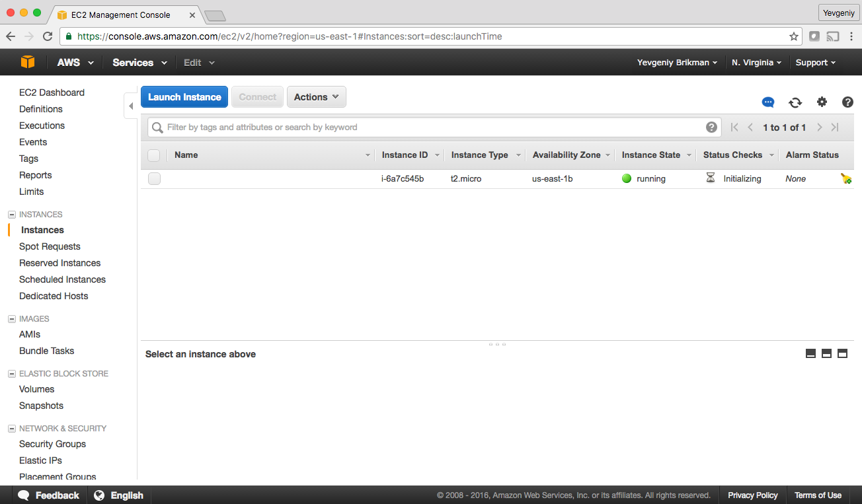The height and width of the screenshot is (504, 862).
Task: Click the blue feedback chat bubble icon
Action: 767,102
